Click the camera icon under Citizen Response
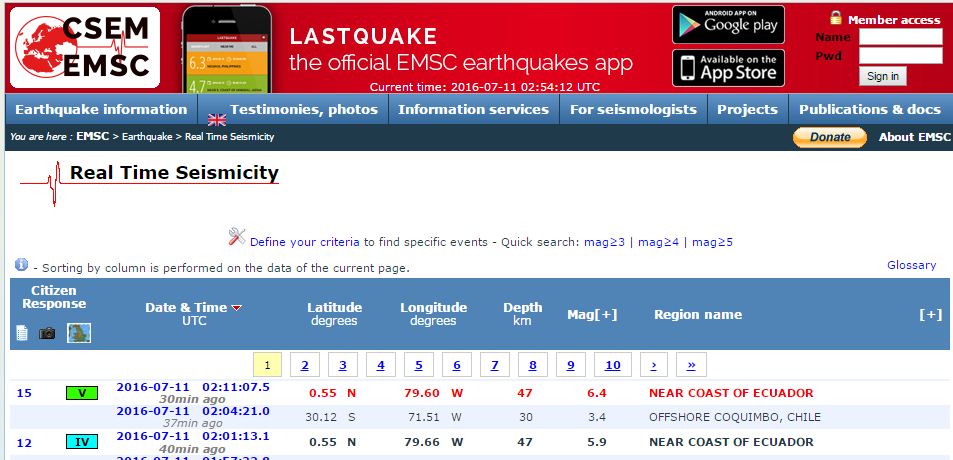This screenshot has height=460, width=953. point(47,333)
